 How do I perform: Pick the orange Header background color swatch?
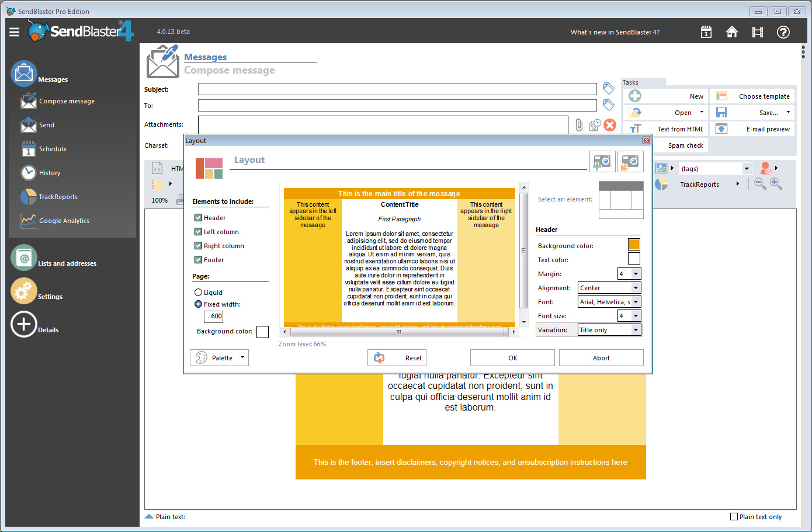coord(634,245)
